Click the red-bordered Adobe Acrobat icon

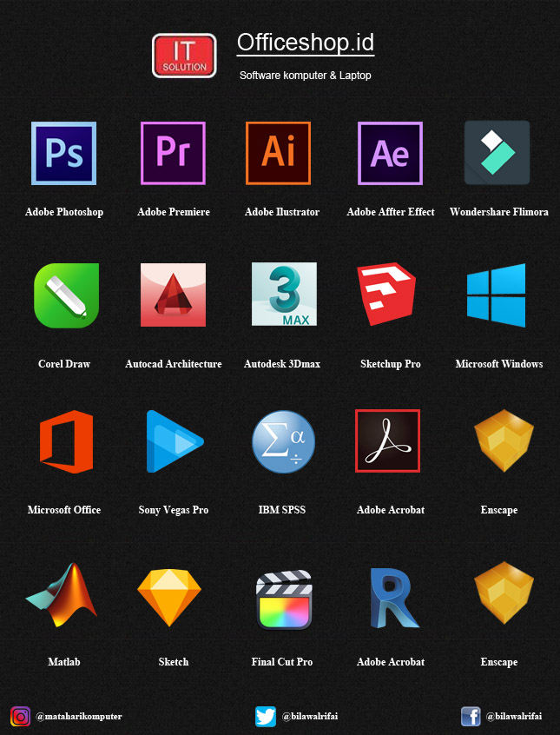[387, 440]
